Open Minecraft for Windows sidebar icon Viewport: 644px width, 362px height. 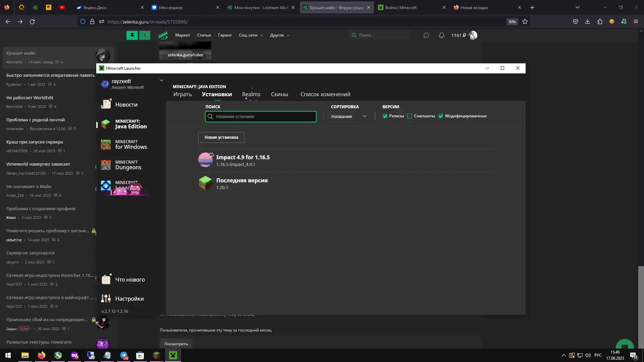click(106, 144)
